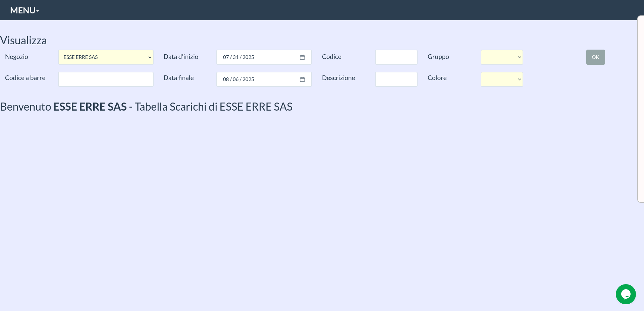Select the day 06 in Data finale
Screen dimensions: 644x311
click(235, 79)
